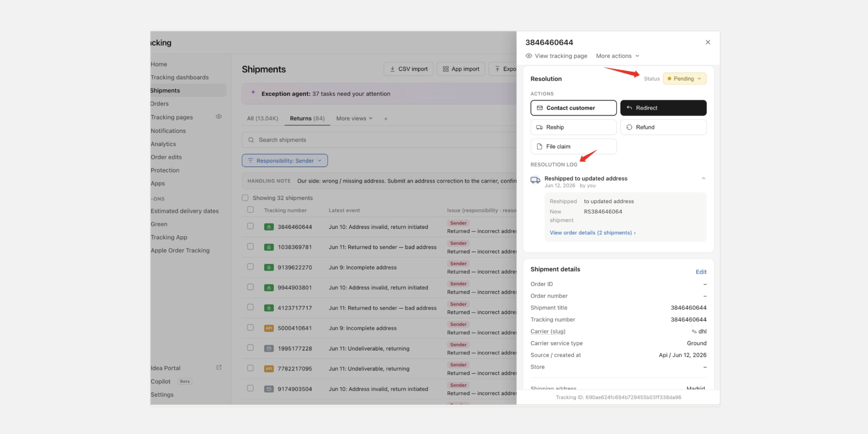The width and height of the screenshot is (868, 434).
Task: Select checkbox for shipment 9139622270
Action: click(250, 266)
